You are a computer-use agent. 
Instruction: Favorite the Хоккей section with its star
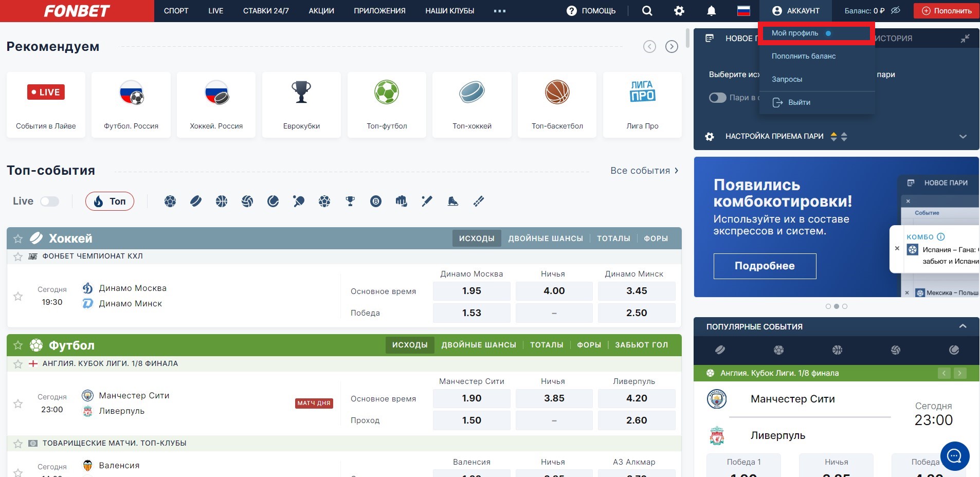click(18, 238)
